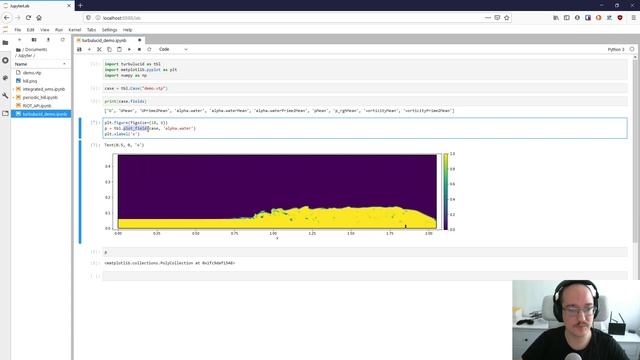Click the Jupyter breadcrumb folder
This screenshot has width=640, height=360.
26,56
